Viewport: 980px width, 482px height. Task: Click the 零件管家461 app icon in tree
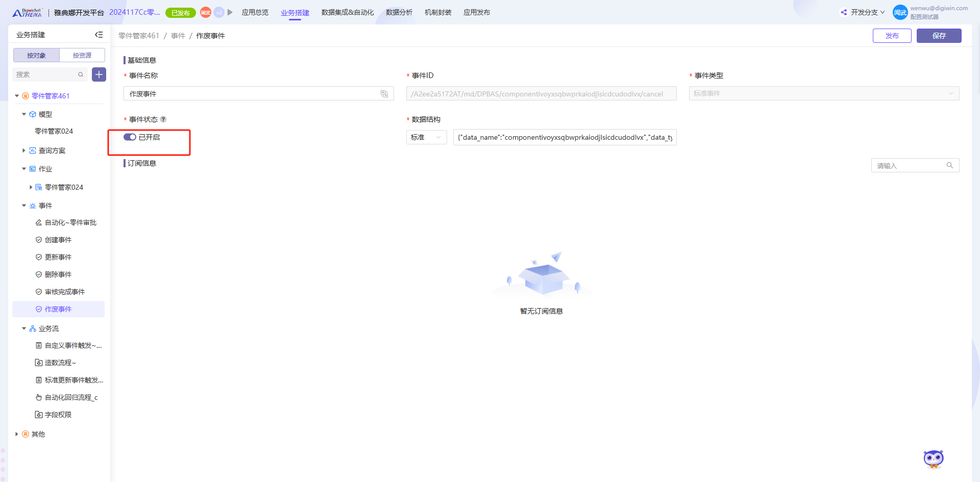tap(26, 96)
